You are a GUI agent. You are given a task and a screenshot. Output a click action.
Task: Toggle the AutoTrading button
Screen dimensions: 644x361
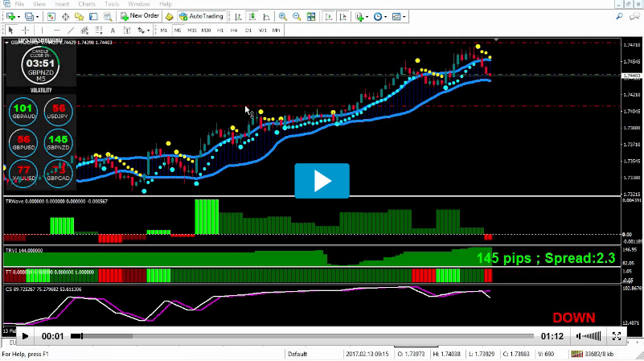[201, 16]
